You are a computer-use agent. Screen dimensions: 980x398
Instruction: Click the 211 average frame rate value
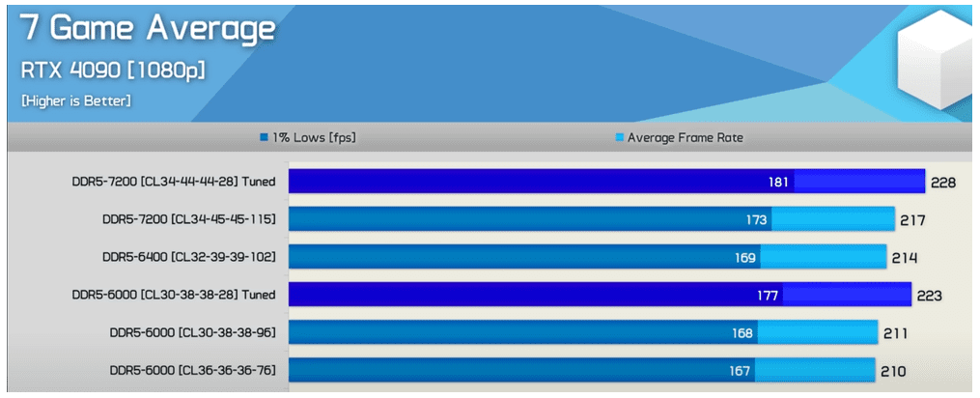coord(895,333)
